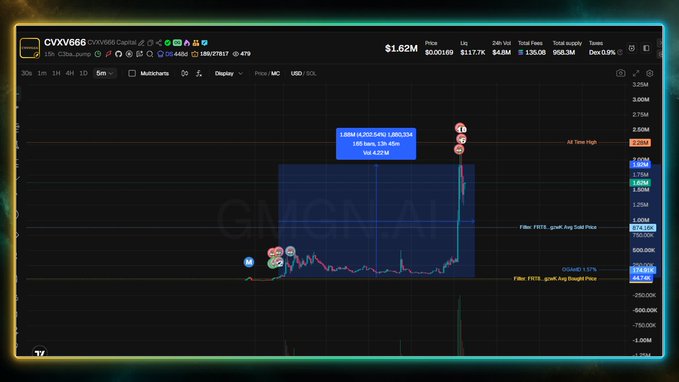Click the FRT8...gzwK Avg Bought Price label

coord(555,278)
